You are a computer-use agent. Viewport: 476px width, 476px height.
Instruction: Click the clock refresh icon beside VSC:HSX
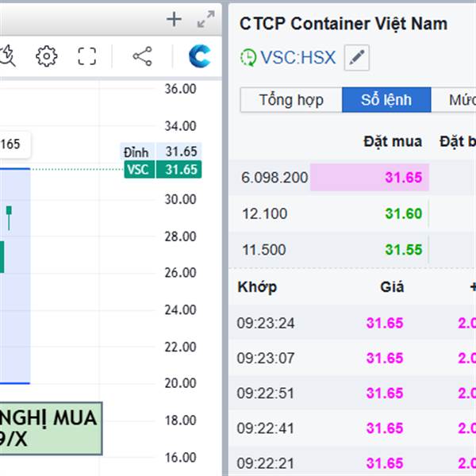point(248,57)
